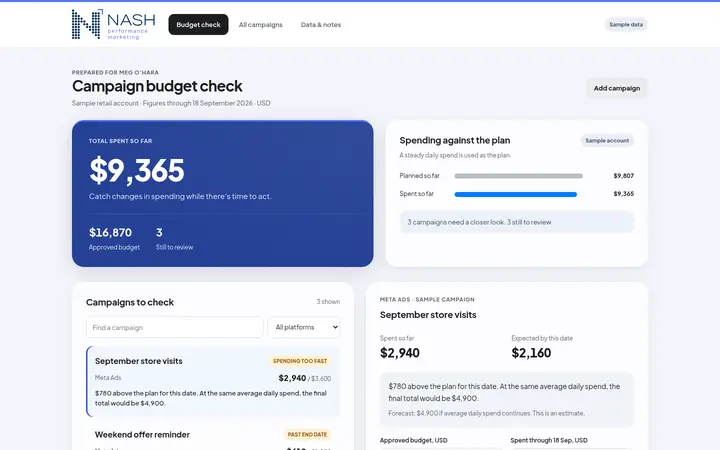Click the NASH performance marketing logo
The image size is (720, 450).
pyautogui.click(x=113, y=24)
